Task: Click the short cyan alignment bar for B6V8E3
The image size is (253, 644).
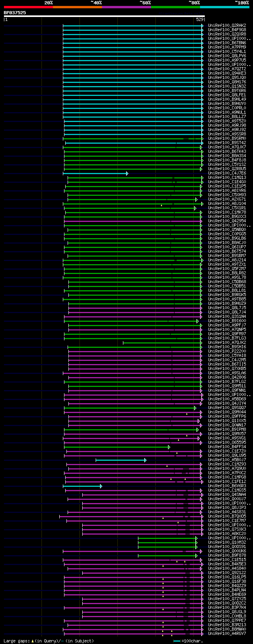Action: pyautogui.click(x=83, y=486)
